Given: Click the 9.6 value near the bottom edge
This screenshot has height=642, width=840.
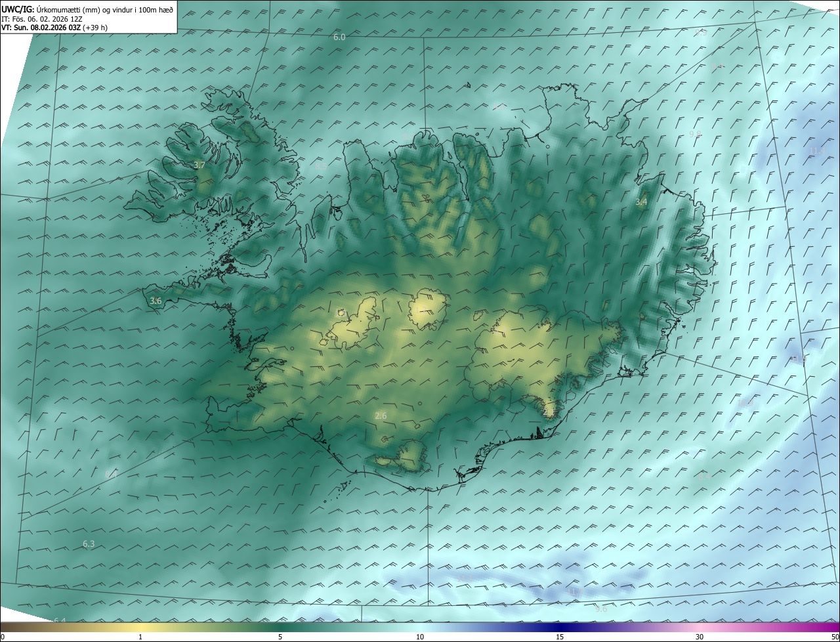Looking at the screenshot, I should point(601,609).
